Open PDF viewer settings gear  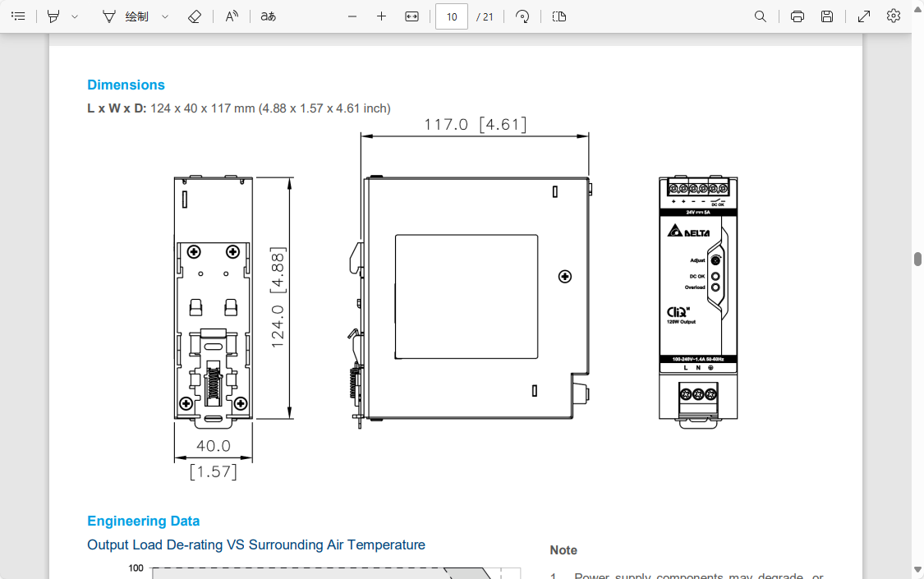point(894,16)
